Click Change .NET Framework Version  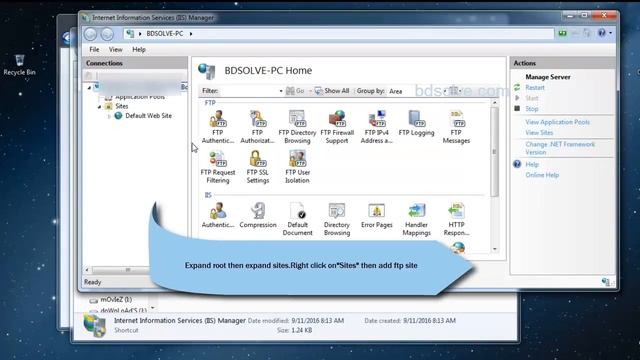click(x=560, y=148)
